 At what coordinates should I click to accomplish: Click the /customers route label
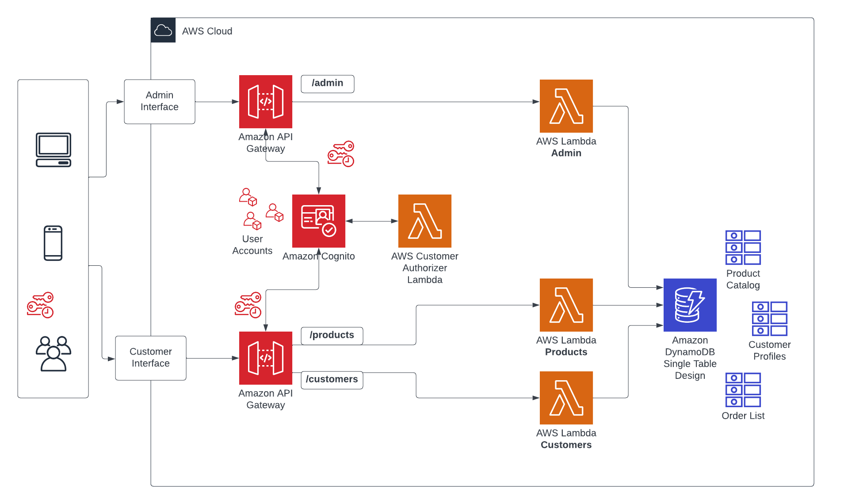click(332, 380)
